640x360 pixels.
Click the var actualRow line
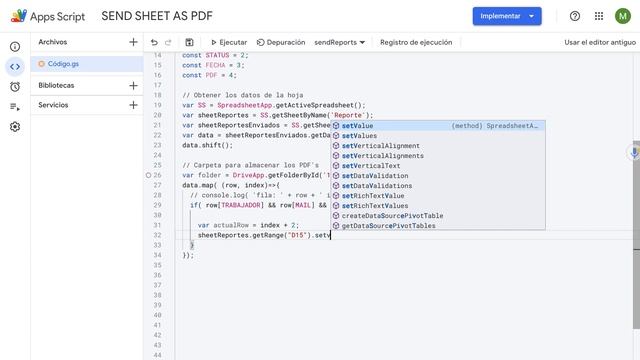(248, 225)
